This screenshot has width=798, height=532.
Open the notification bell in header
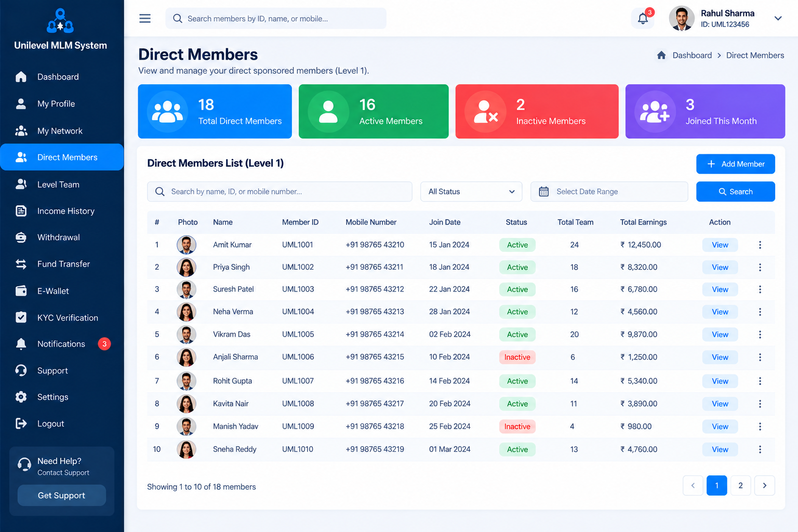[x=643, y=19]
